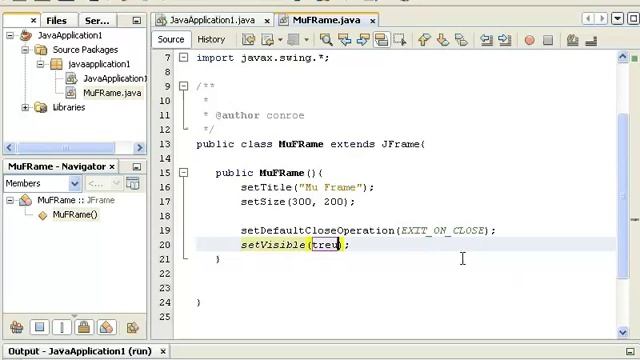Collapse the Source Packages node
Image resolution: width=640 pixels, height=360 pixels.
point(25,50)
